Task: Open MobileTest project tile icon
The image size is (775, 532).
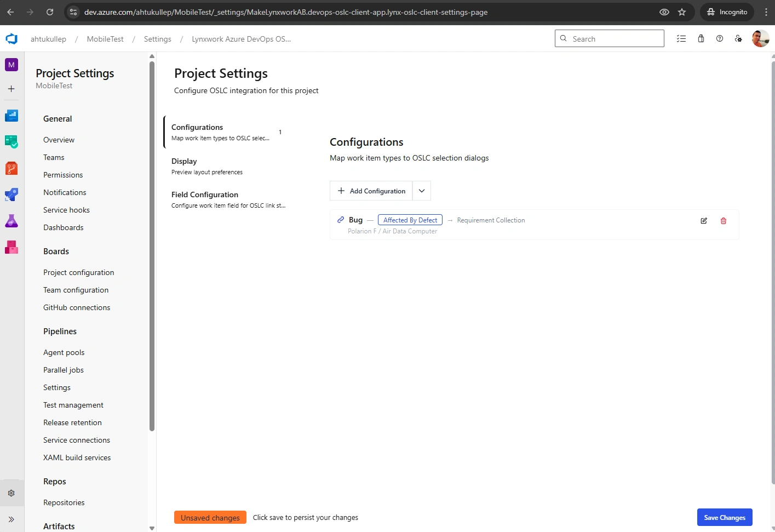Action: tap(12, 65)
